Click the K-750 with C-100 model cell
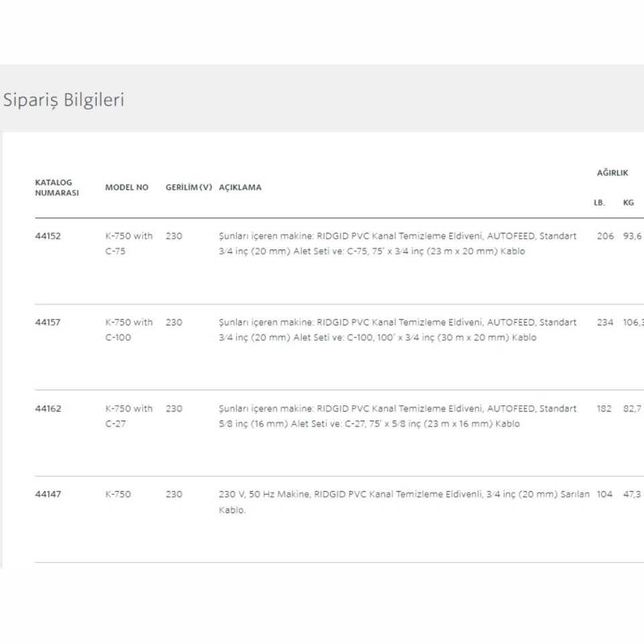Image resolution: width=644 pixels, height=644 pixels. point(129,329)
